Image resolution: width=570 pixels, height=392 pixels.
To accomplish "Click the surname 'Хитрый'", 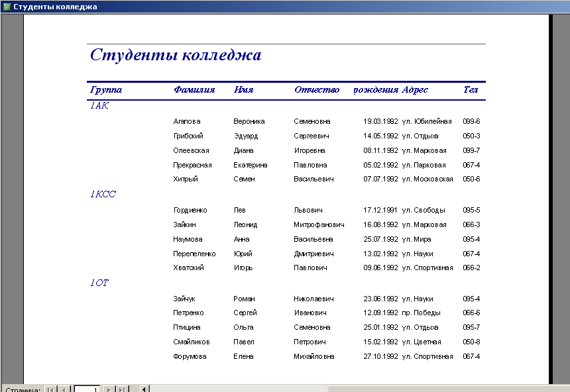I will coord(186,179).
